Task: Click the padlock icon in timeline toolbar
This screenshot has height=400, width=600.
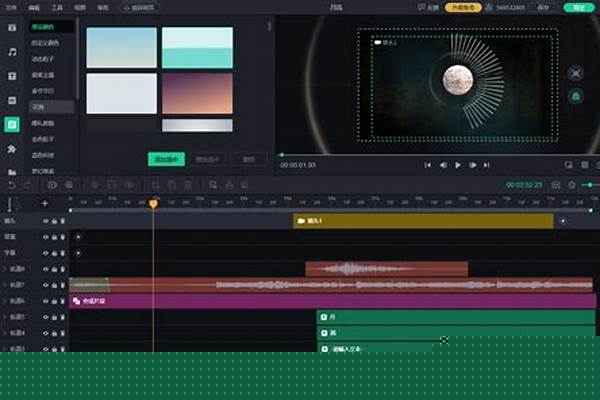Action: (x=229, y=185)
